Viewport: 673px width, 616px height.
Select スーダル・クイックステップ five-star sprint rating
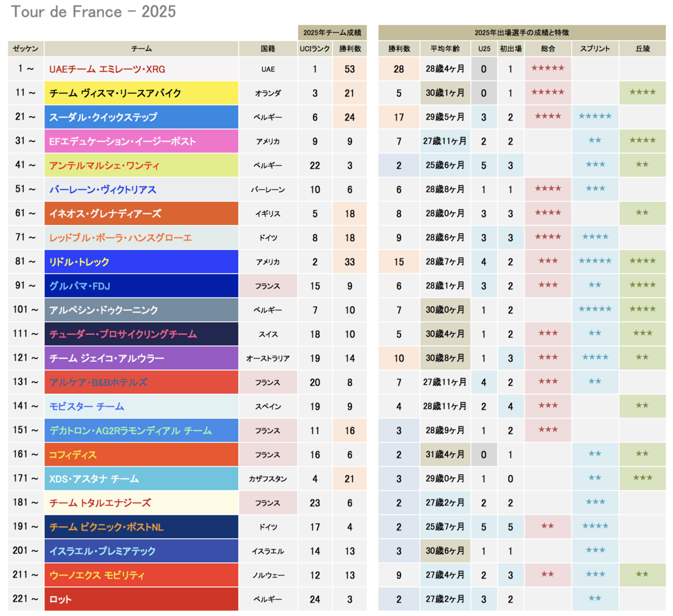click(595, 117)
